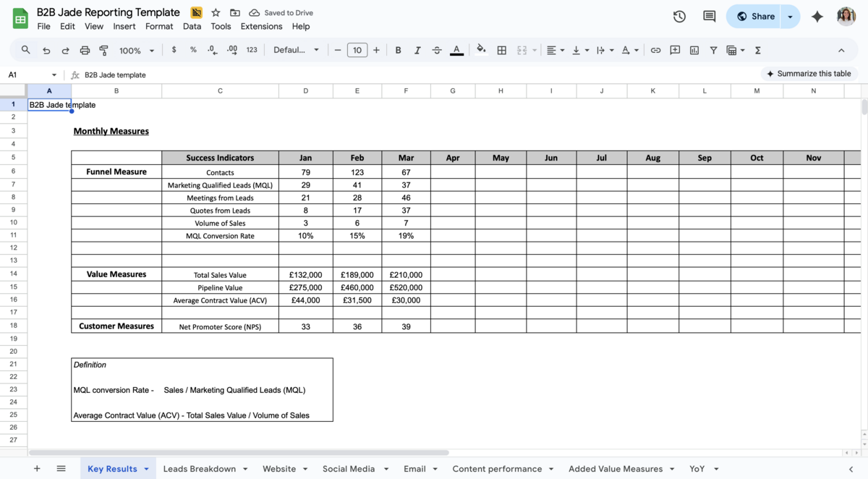Screen dimensions: 868x479
Task: Open the Insert menu
Action: tap(124, 26)
